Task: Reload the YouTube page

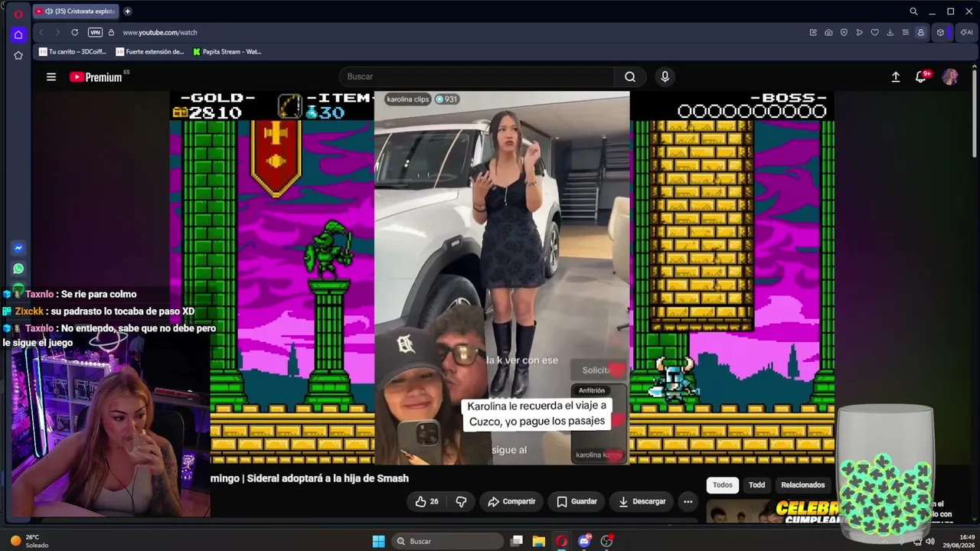Action: point(75,32)
